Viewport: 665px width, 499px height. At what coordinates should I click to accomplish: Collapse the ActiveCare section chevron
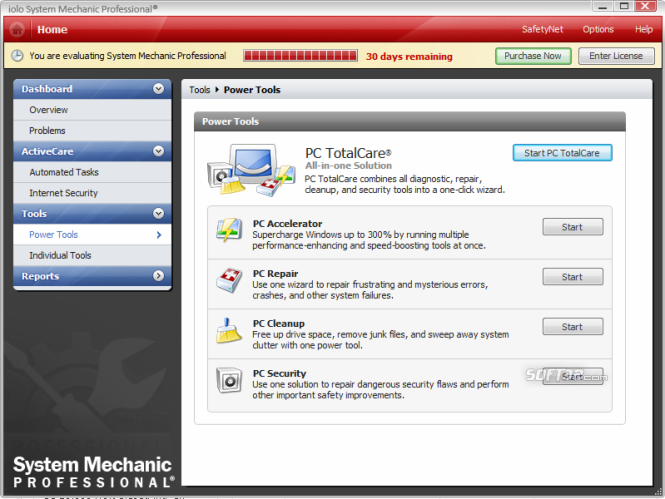tap(158, 151)
